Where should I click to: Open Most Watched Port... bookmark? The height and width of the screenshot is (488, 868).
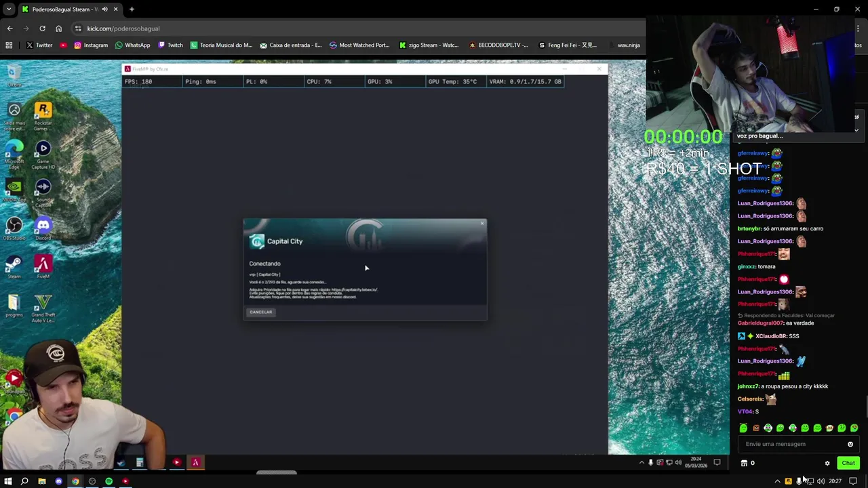click(359, 45)
